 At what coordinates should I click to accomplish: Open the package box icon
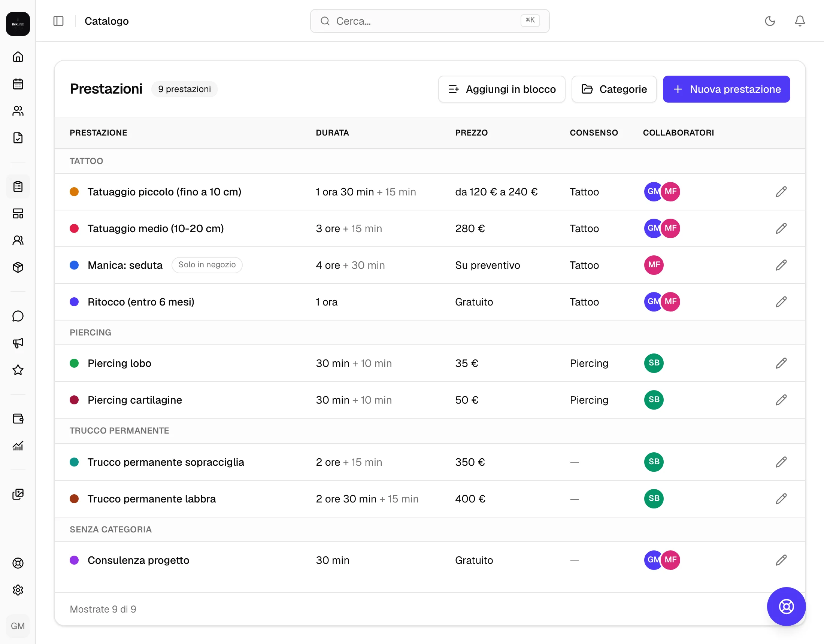pos(18,267)
